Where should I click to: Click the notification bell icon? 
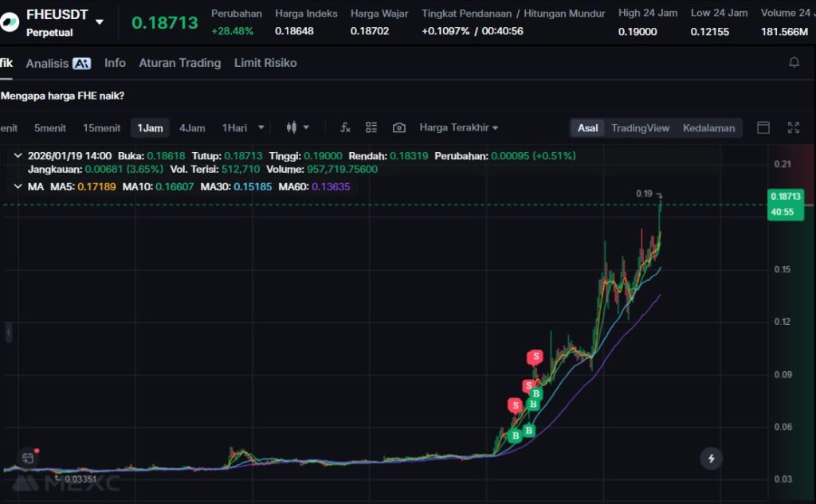794,62
